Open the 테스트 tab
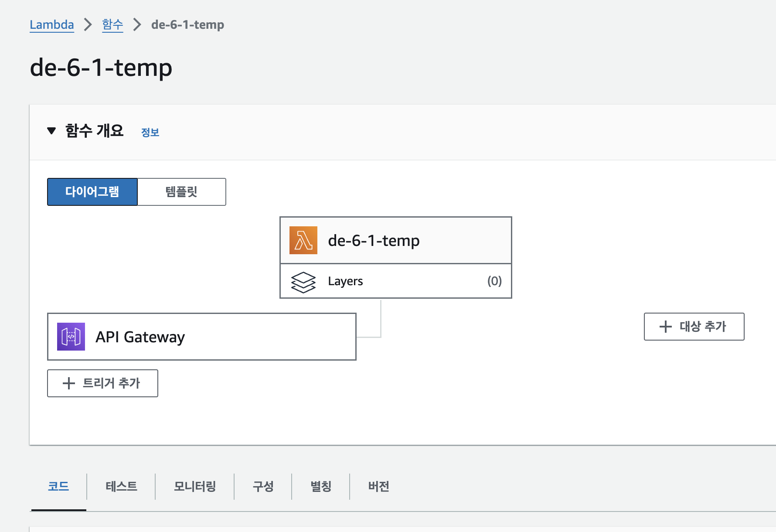776x532 pixels. pos(121,486)
